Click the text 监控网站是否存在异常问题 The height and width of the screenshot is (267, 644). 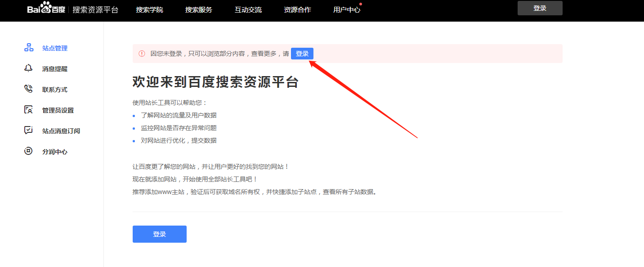coord(179,128)
